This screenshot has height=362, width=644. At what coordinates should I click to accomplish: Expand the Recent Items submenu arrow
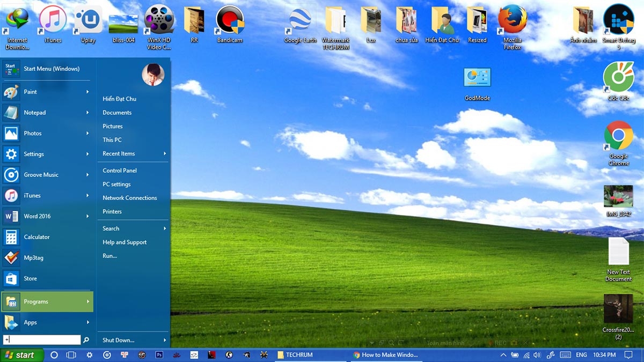pos(165,153)
